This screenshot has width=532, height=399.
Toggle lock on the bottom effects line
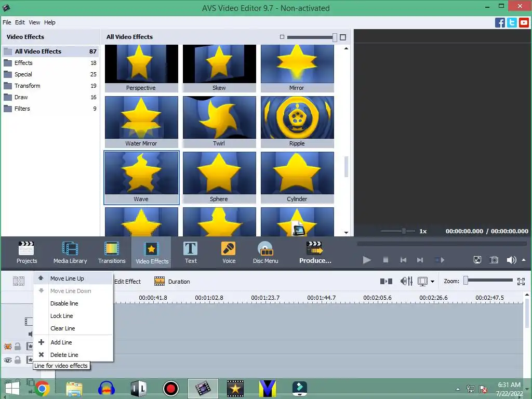click(18, 360)
